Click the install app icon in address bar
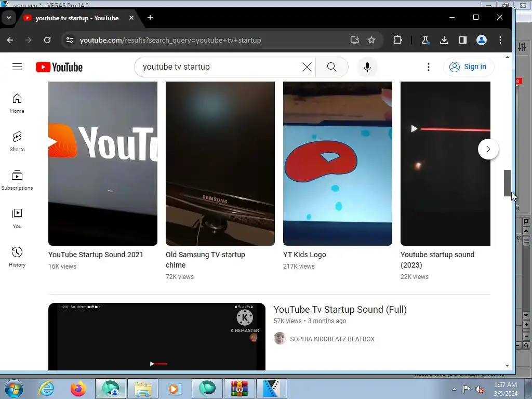Screen dimensions: 532x399 click(x=354, y=40)
